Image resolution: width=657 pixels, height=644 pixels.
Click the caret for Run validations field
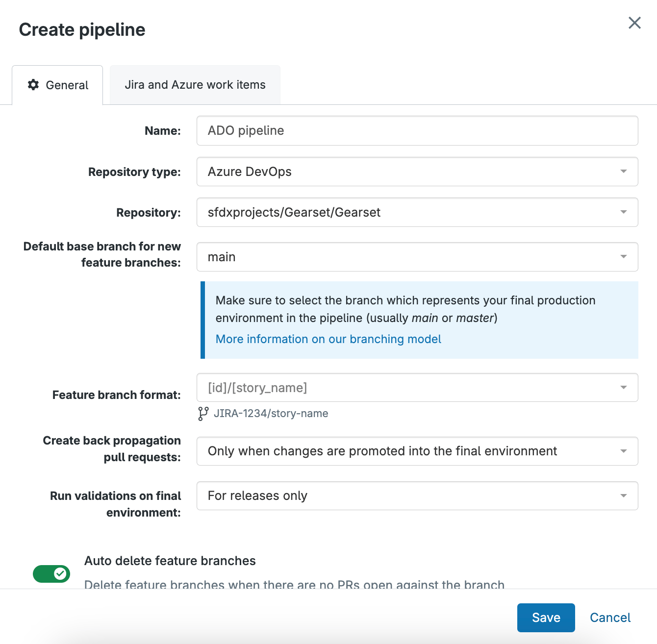623,496
